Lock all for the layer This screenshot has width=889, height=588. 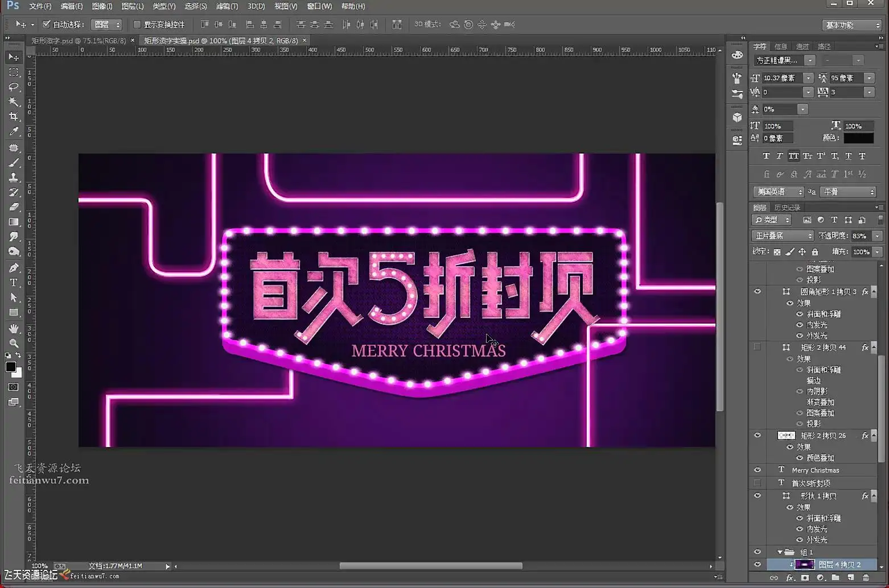click(x=814, y=252)
